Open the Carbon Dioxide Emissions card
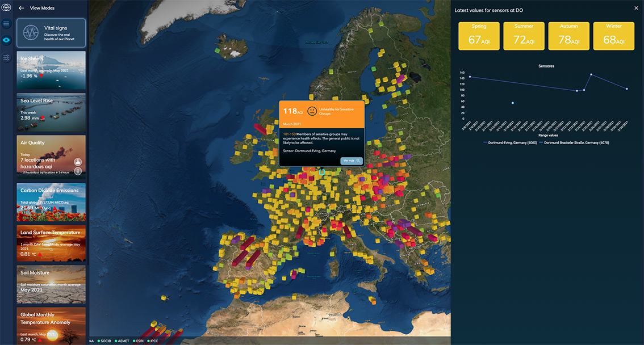This screenshot has height=345, width=644. tap(51, 202)
